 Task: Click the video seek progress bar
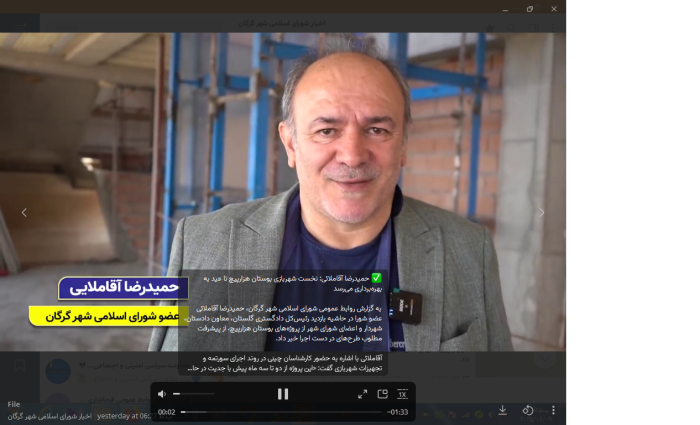(x=281, y=412)
